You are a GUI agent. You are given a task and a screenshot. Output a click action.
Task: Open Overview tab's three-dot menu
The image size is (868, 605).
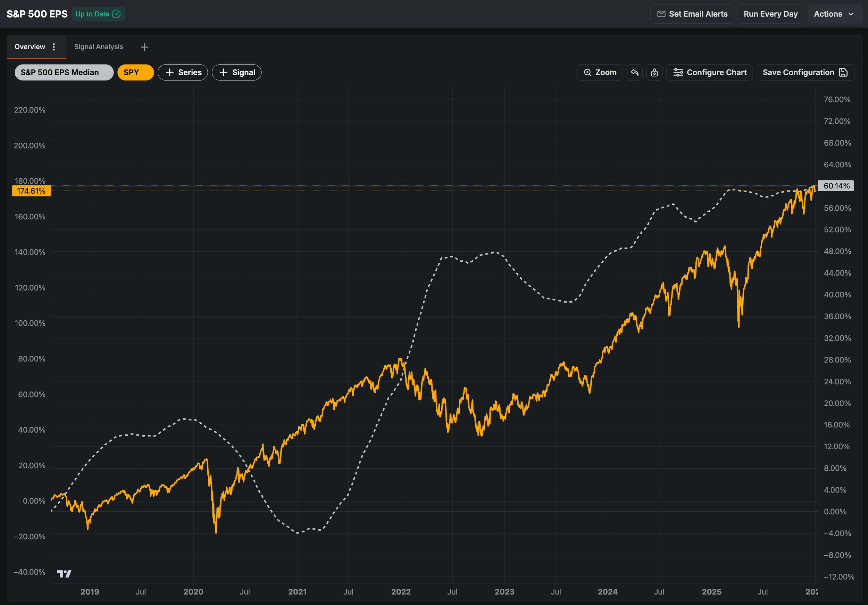pyautogui.click(x=54, y=47)
